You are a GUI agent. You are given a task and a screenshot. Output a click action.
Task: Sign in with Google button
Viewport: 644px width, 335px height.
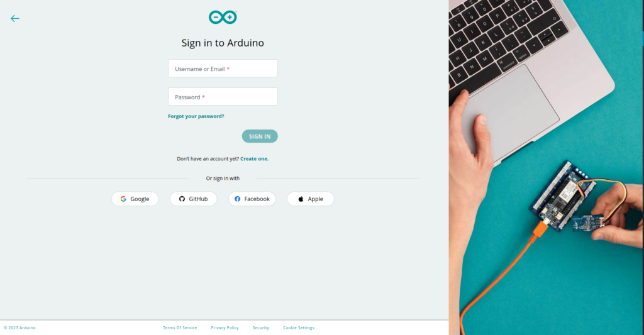pos(135,199)
